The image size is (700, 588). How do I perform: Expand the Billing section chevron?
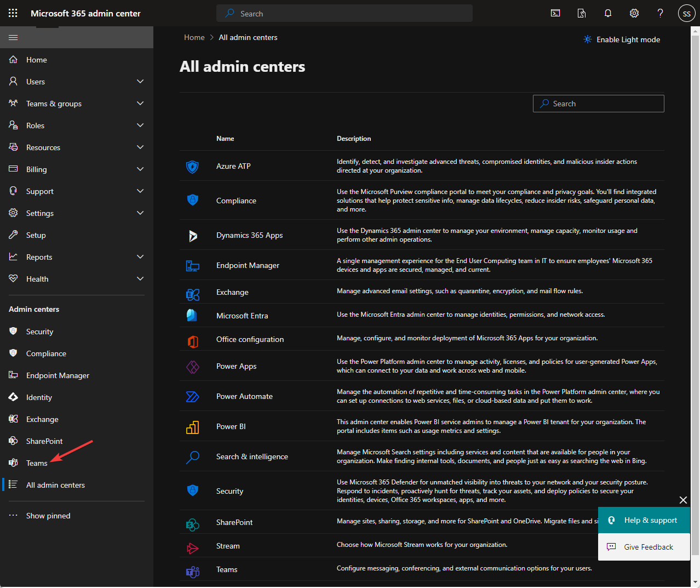coord(140,169)
